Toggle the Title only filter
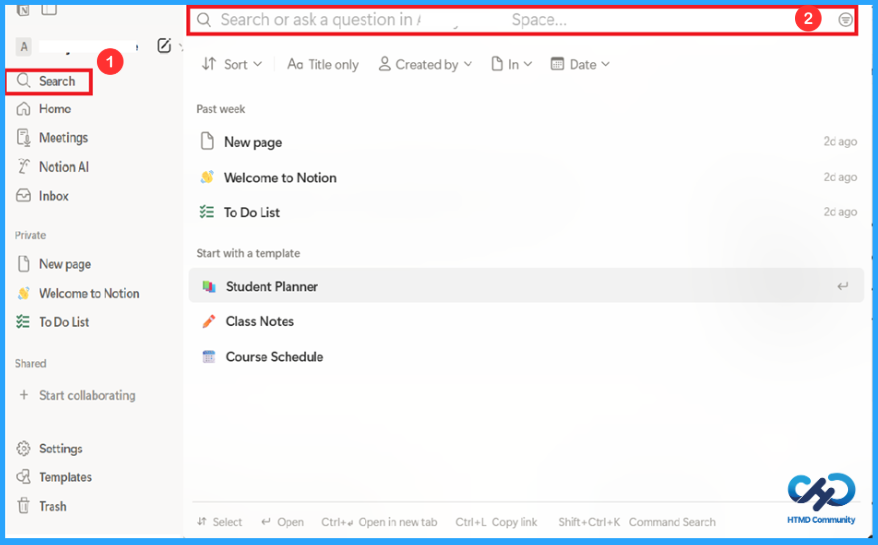Image resolution: width=878 pixels, height=545 pixels. pyautogui.click(x=323, y=64)
